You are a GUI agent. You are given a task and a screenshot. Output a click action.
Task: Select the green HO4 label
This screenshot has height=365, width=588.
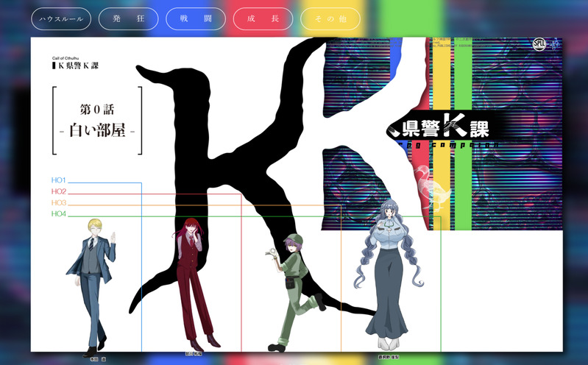tap(59, 214)
